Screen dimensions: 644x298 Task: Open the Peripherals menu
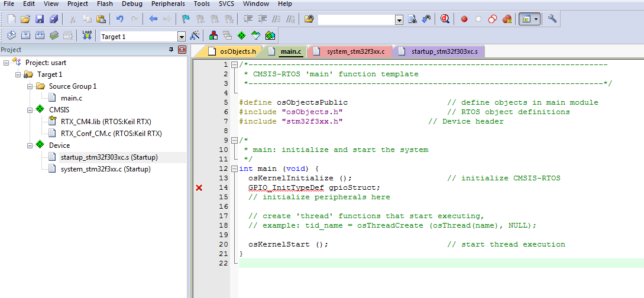[169, 4]
